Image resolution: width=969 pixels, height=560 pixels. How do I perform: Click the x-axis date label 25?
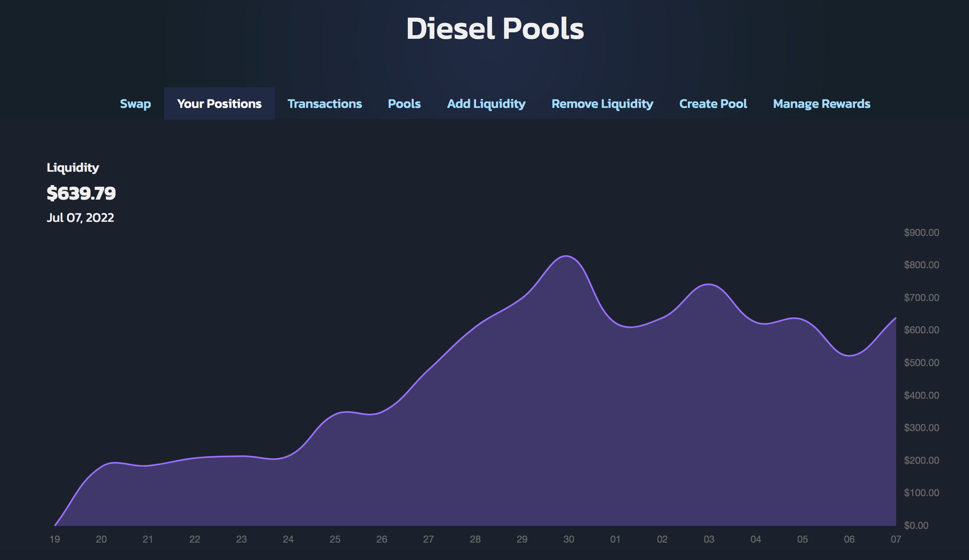[335, 539]
